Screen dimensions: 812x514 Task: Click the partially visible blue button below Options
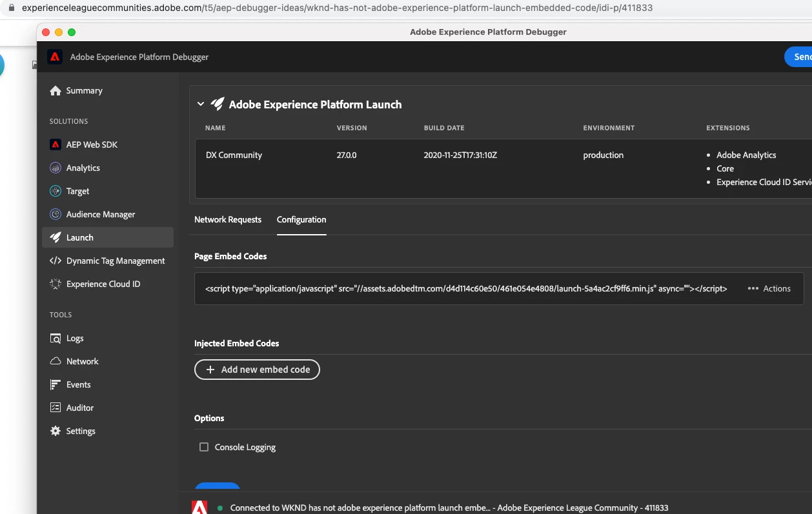218,486
